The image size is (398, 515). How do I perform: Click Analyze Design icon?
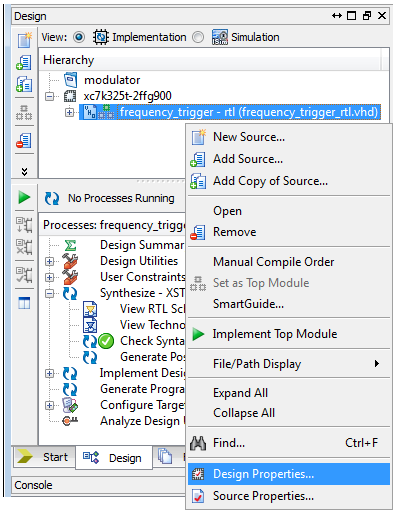pos(70,421)
